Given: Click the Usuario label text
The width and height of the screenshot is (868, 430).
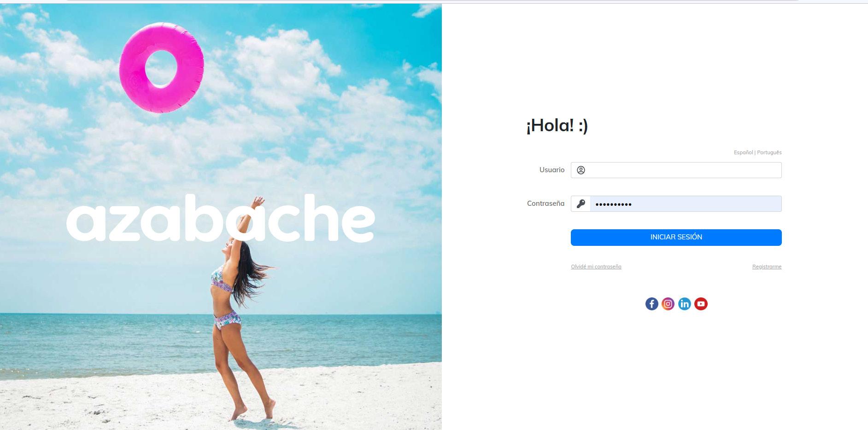Looking at the screenshot, I should pyautogui.click(x=552, y=170).
